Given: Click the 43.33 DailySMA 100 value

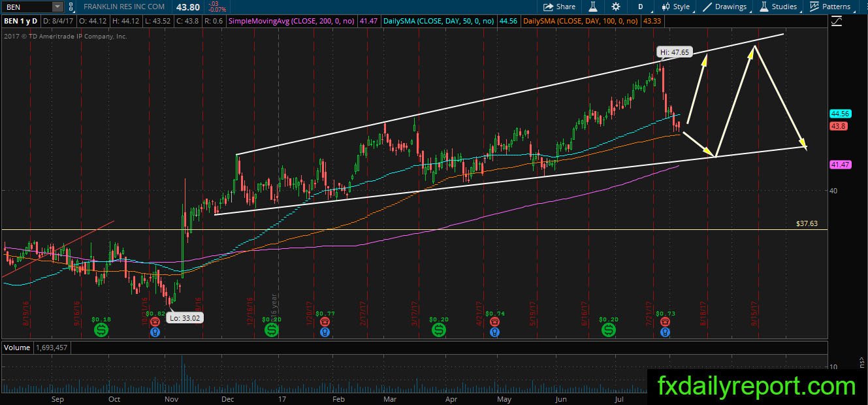Looking at the screenshot, I should tap(652, 21).
